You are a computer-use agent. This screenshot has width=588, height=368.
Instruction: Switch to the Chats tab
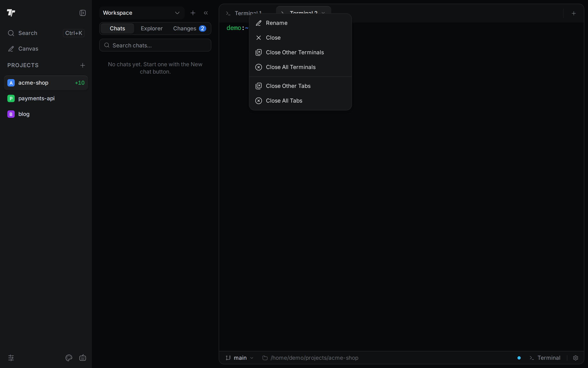coord(117,29)
